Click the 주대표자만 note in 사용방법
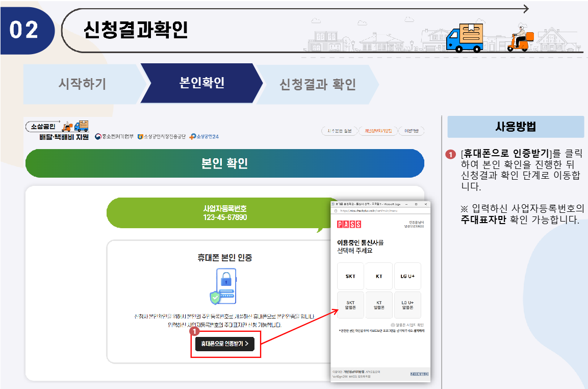This screenshot has height=389, width=588. (483, 220)
